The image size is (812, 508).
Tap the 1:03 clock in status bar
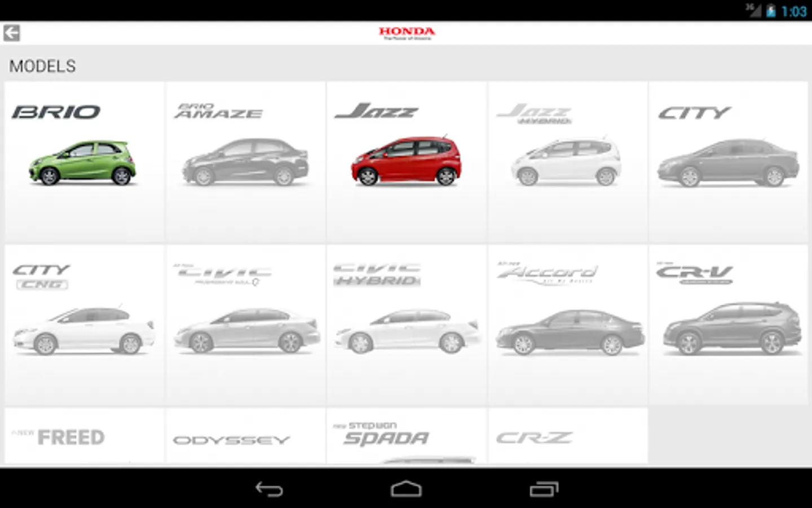coord(794,11)
